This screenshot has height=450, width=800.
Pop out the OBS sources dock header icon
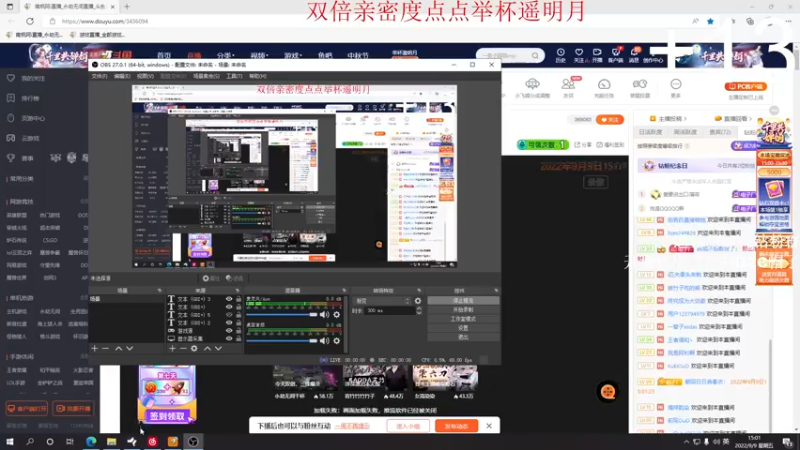coord(237,291)
